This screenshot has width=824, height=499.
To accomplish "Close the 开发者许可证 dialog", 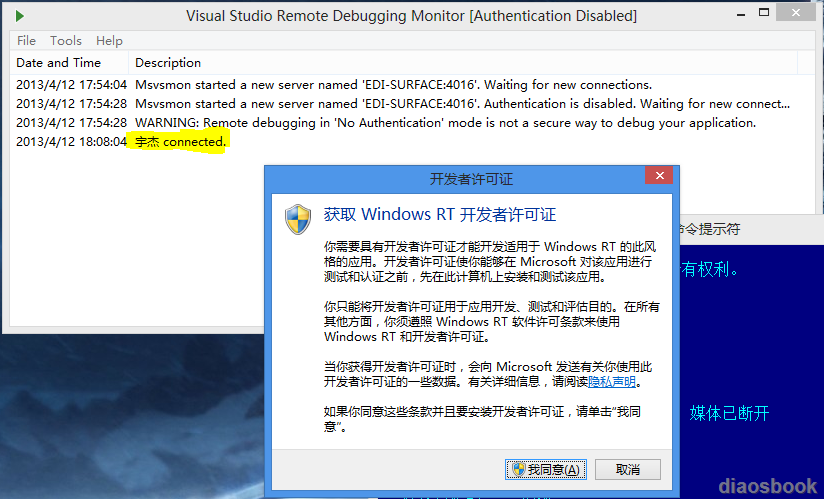I will 660,175.
